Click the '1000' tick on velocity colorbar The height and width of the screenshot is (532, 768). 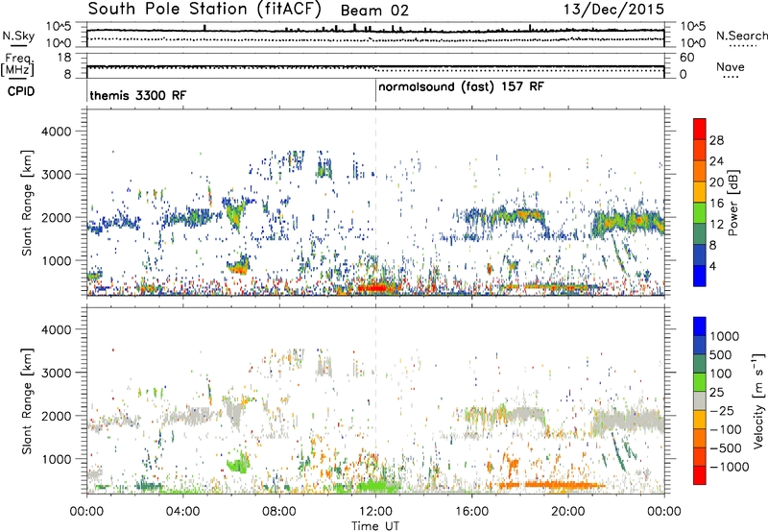(725, 336)
